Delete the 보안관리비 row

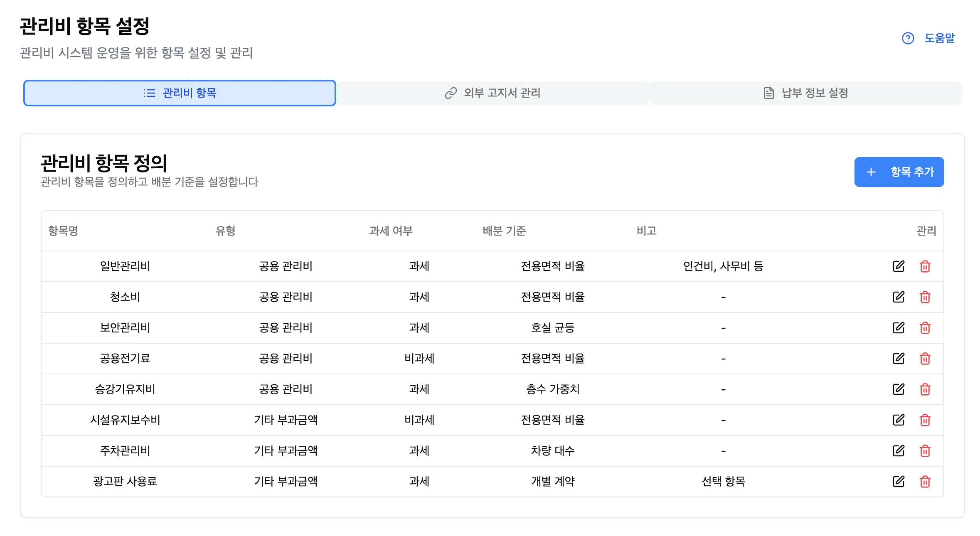pyautogui.click(x=925, y=327)
